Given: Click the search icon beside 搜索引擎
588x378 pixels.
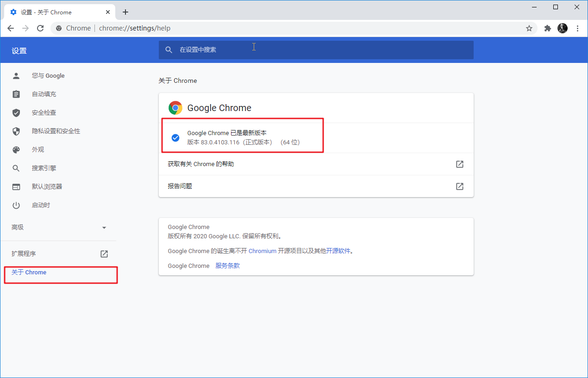Looking at the screenshot, I should pyautogui.click(x=16, y=168).
